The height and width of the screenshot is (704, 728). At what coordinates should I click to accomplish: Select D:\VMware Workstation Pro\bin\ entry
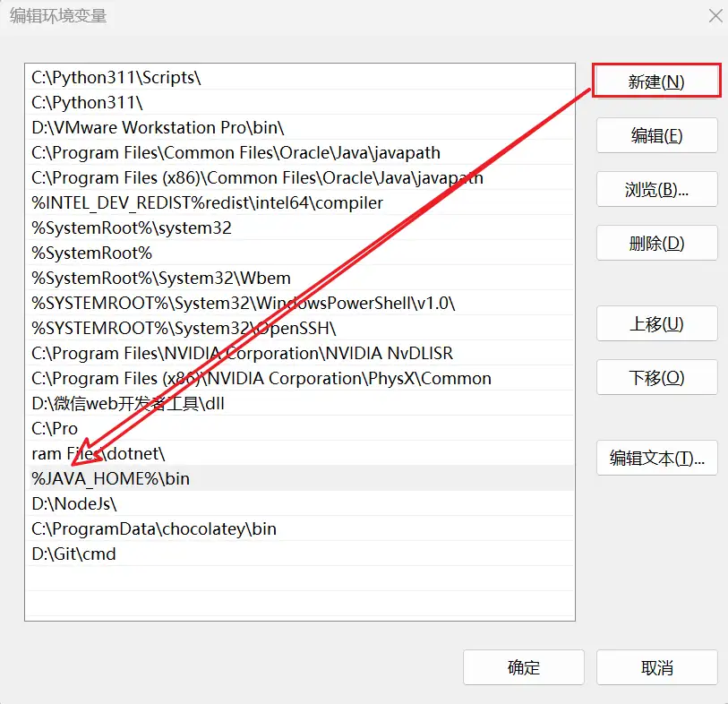[158, 128]
